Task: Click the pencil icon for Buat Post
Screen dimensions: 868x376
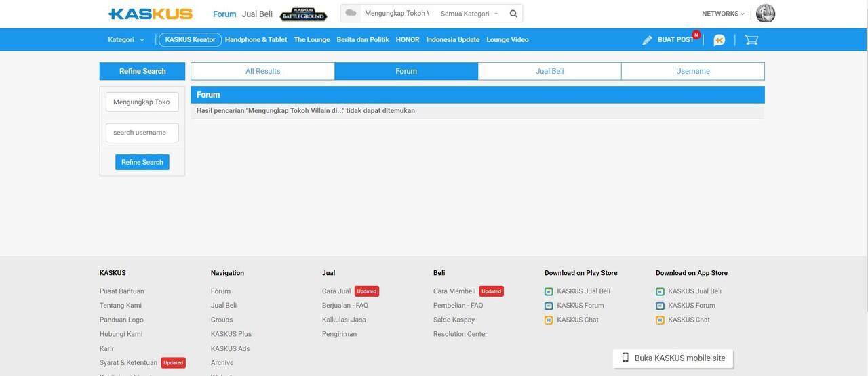Action: (x=648, y=40)
